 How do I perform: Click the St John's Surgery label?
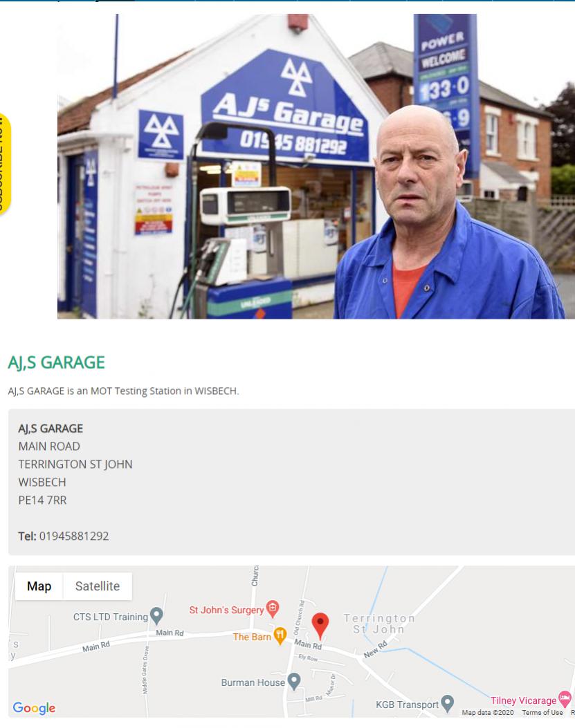226,610
